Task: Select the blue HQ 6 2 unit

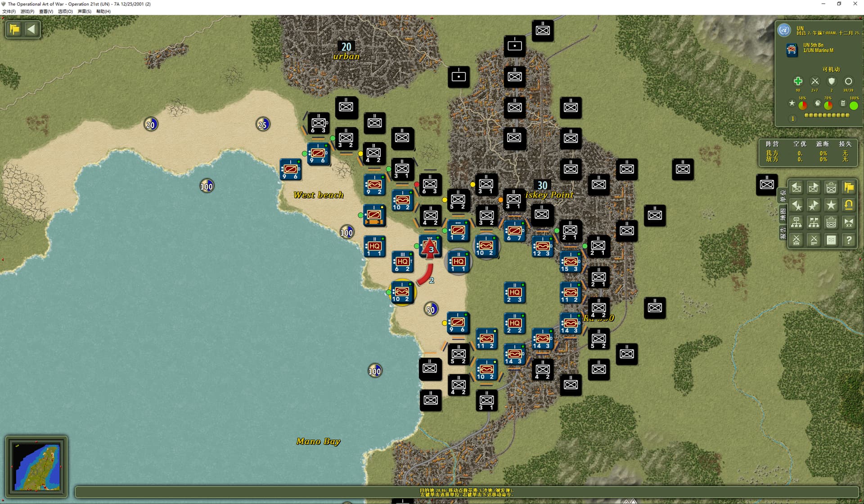Action: tap(402, 262)
